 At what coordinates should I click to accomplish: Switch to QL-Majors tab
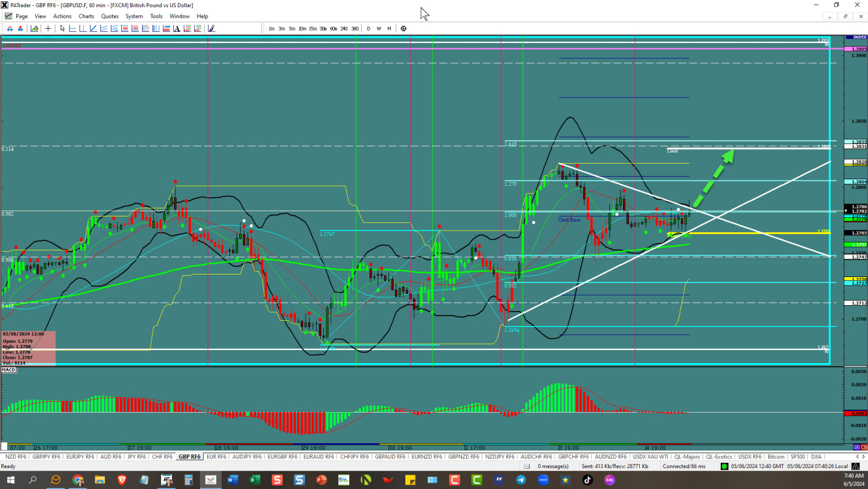coord(687,456)
